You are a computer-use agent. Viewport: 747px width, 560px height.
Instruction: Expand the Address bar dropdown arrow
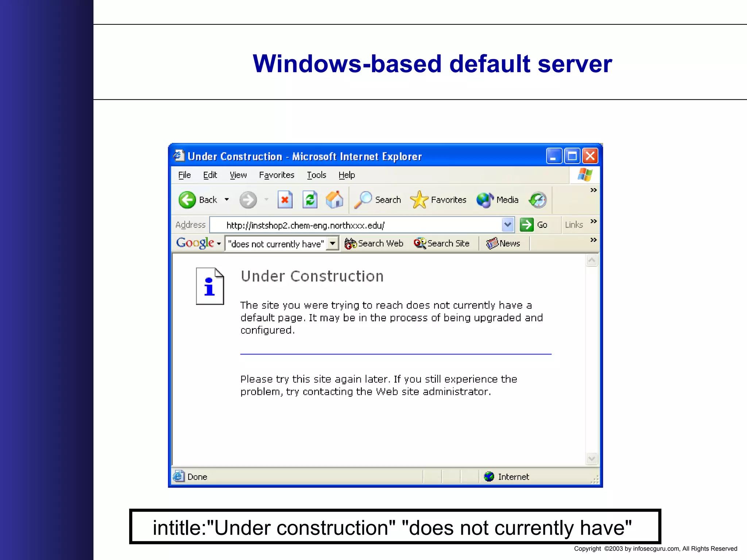click(x=508, y=225)
